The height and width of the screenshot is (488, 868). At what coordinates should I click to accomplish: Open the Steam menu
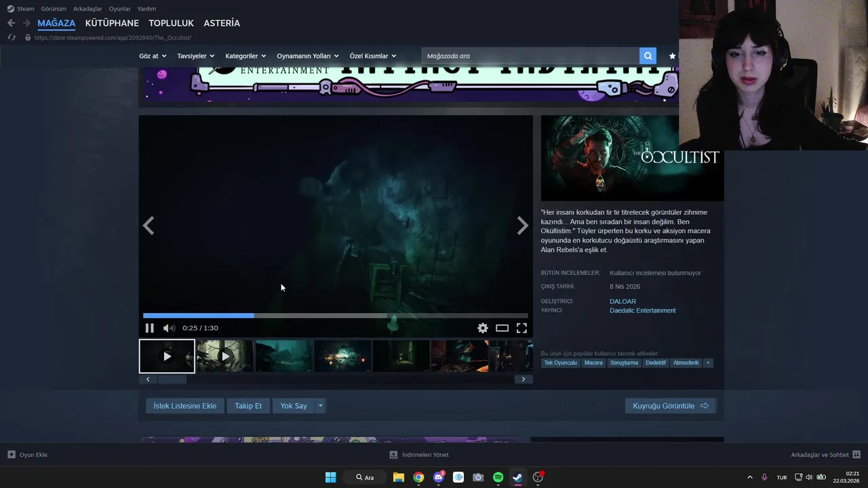point(20,9)
